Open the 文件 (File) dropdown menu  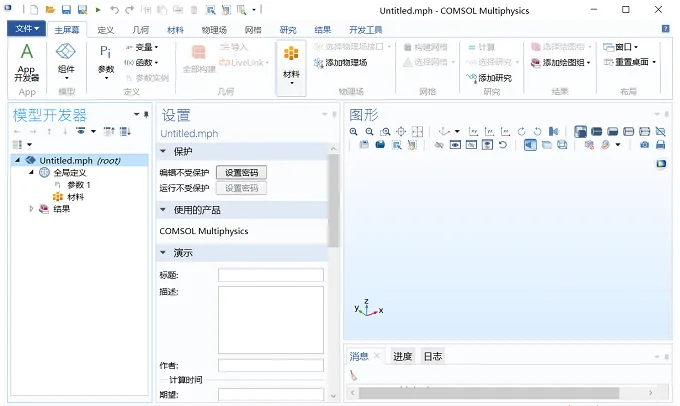(x=26, y=29)
